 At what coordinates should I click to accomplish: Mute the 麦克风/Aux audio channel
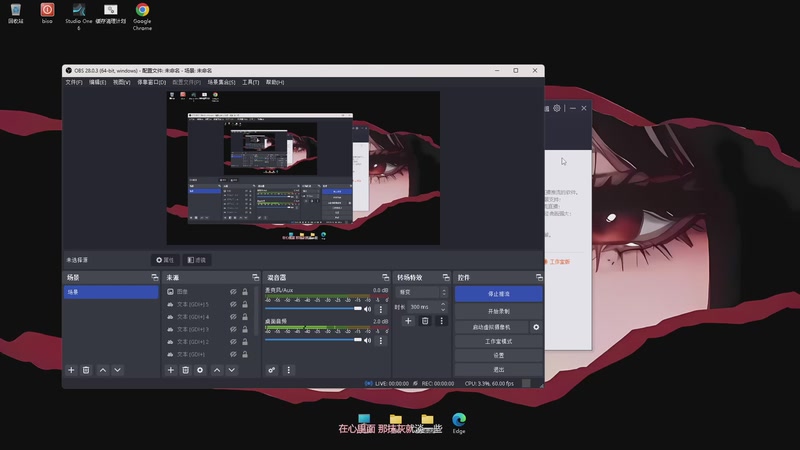click(367, 309)
